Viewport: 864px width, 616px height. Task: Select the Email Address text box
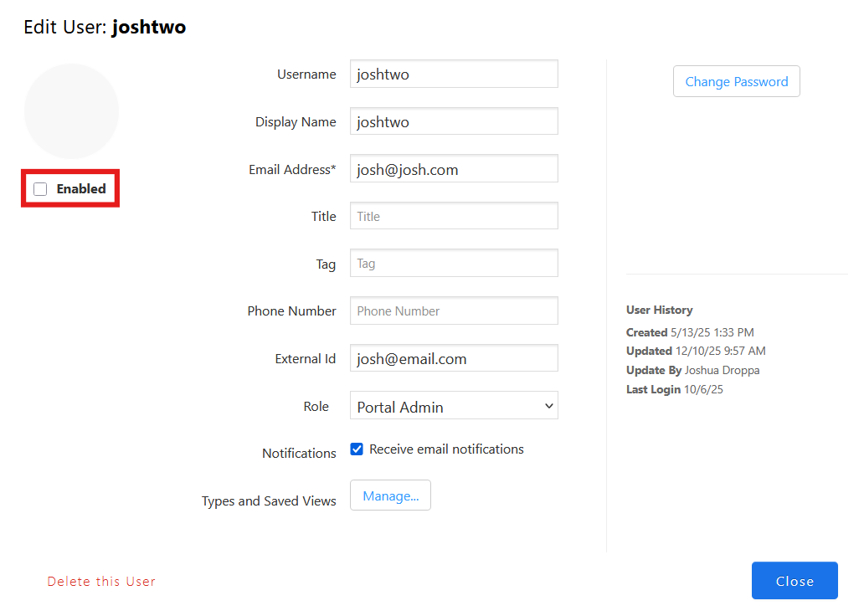tap(454, 169)
